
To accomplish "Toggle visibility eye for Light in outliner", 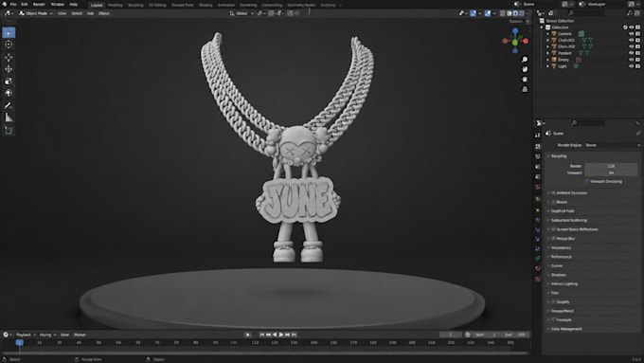I will click(x=632, y=66).
